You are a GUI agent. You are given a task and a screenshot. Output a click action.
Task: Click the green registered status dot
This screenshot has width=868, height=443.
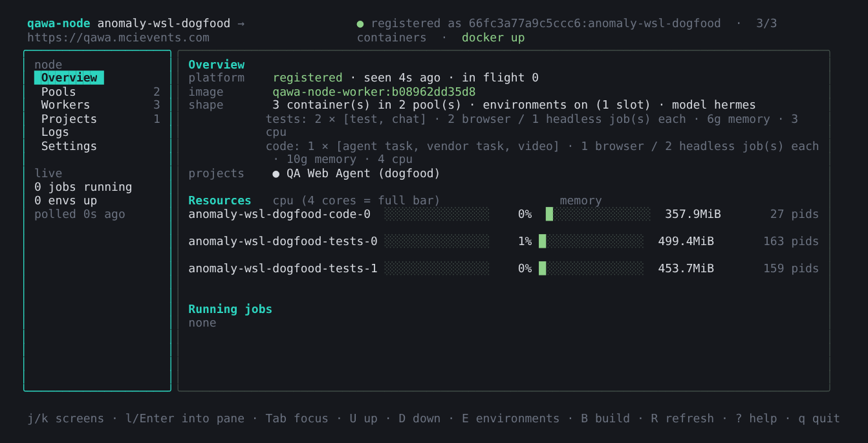point(360,24)
